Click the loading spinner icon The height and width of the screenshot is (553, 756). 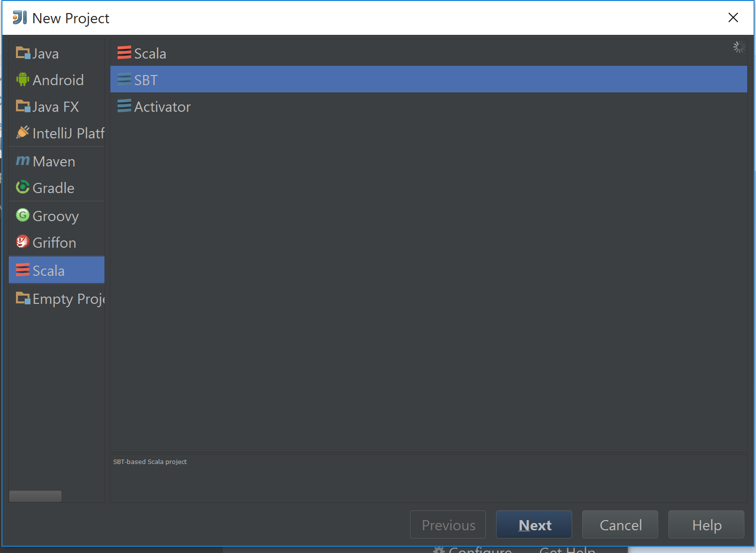point(739,47)
